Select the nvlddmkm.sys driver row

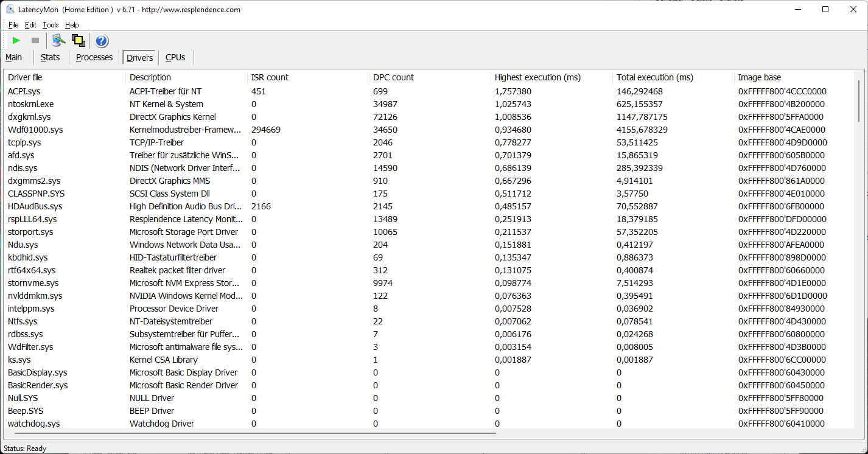tap(429, 296)
